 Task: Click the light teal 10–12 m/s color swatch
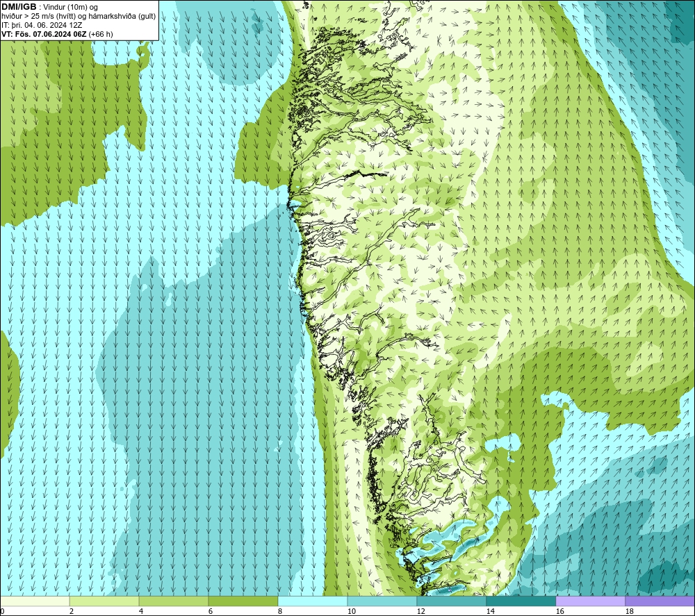pyautogui.click(x=382, y=601)
